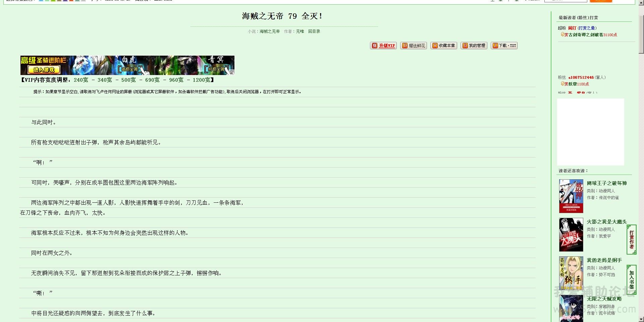Screen dimensions: 644x322
Task: Open book title 我的老妈是纲手
Action: click(604, 260)
